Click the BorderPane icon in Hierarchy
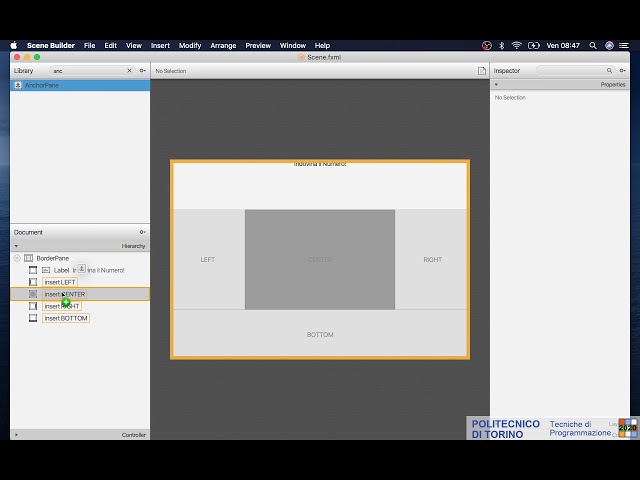 (x=28, y=258)
